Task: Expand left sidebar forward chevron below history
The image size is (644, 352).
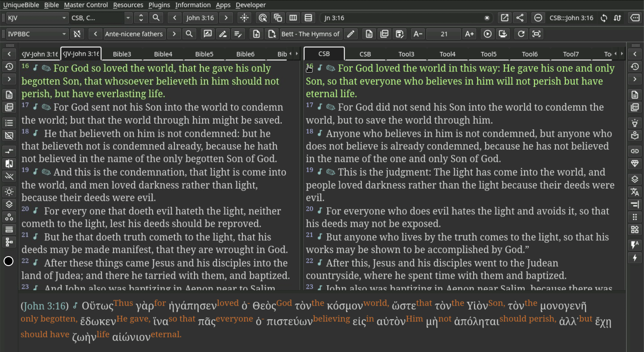Action: coord(9,79)
